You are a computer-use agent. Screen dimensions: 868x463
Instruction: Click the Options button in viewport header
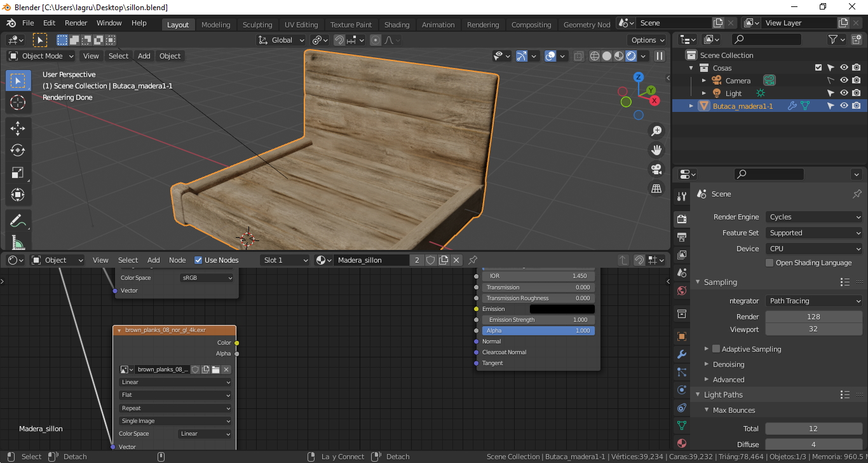coord(648,40)
